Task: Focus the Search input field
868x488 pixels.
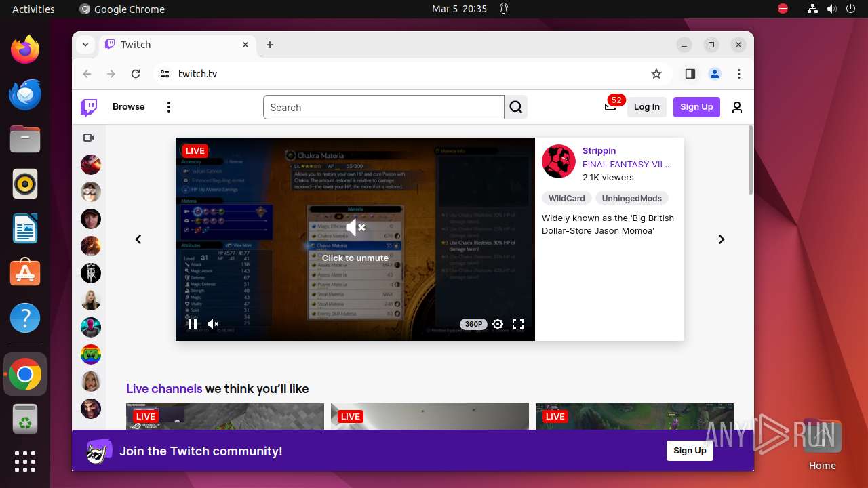Action: [x=384, y=107]
